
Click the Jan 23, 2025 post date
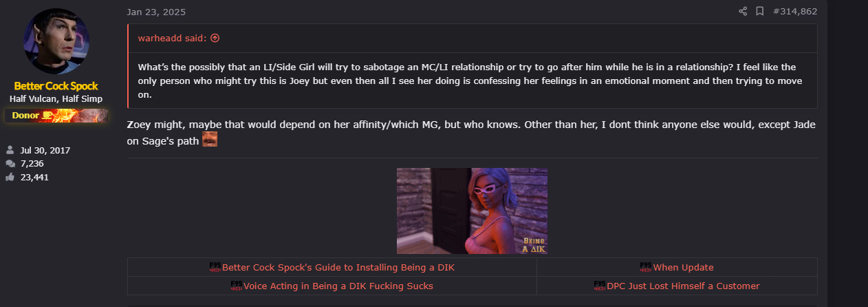[x=156, y=12]
